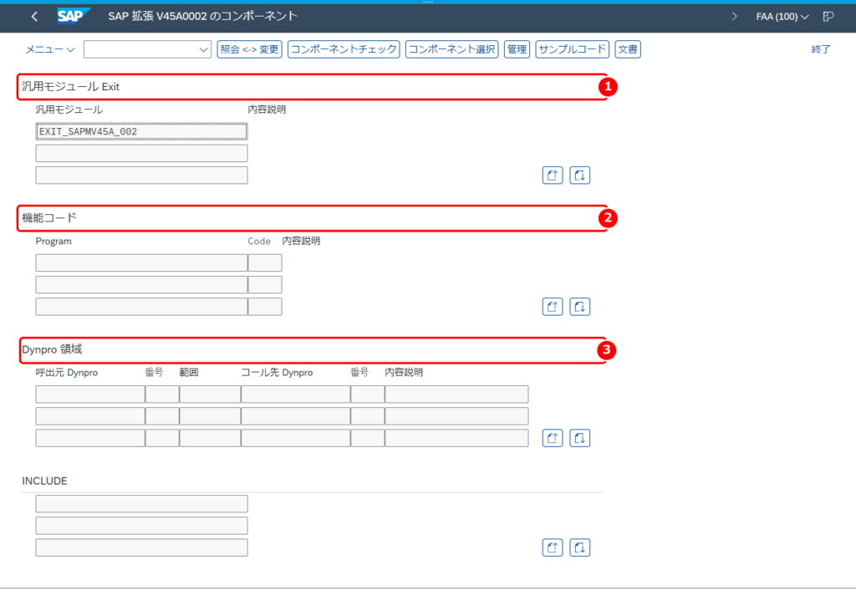The image size is (856, 616).
Task: Open the FAA (100) system dropdown
Action: click(x=782, y=17)
